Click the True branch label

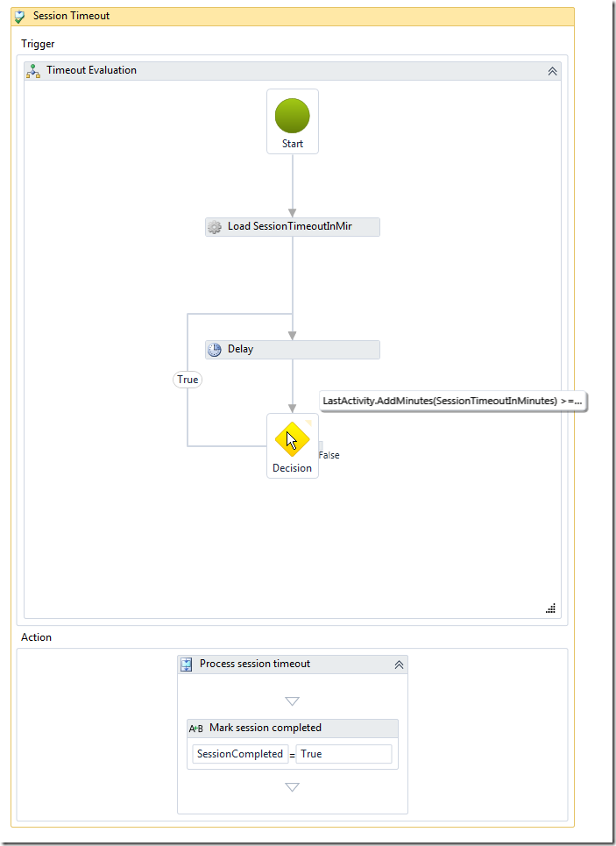188,380
